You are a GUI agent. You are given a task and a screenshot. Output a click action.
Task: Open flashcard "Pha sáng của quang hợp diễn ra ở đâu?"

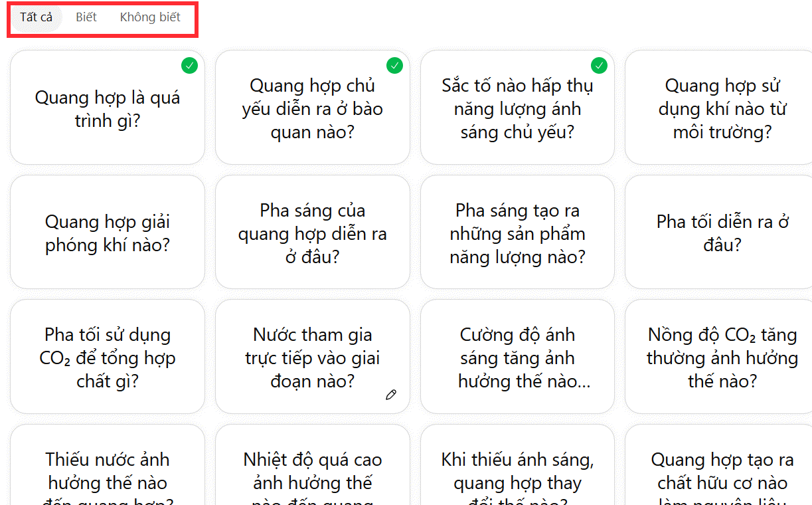[x=313, y=232]
